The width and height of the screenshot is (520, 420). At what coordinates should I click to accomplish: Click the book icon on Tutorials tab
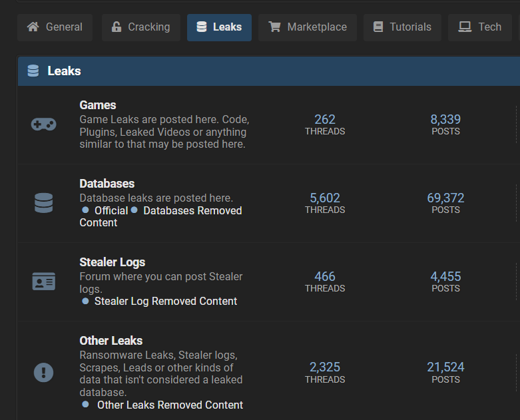(378, 27)
